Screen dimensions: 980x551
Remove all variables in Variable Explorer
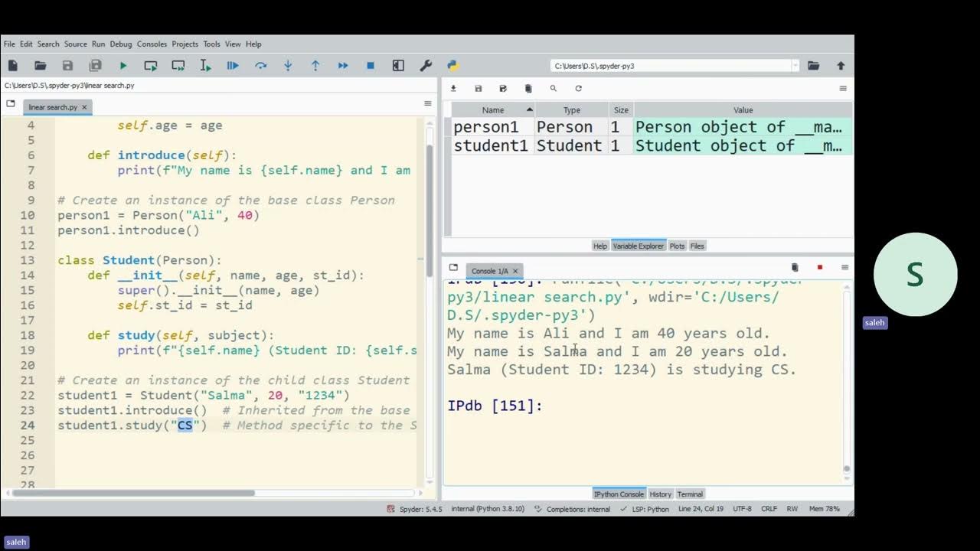click(528, 89)
